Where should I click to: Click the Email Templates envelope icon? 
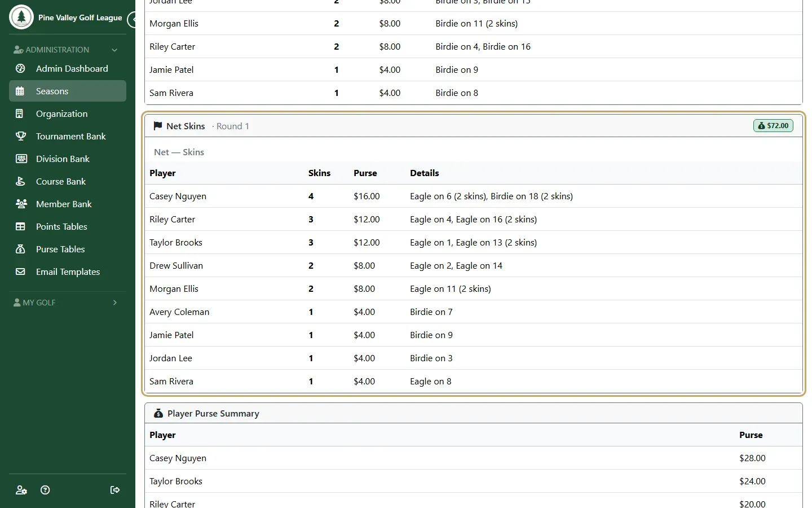coord(20,271)
